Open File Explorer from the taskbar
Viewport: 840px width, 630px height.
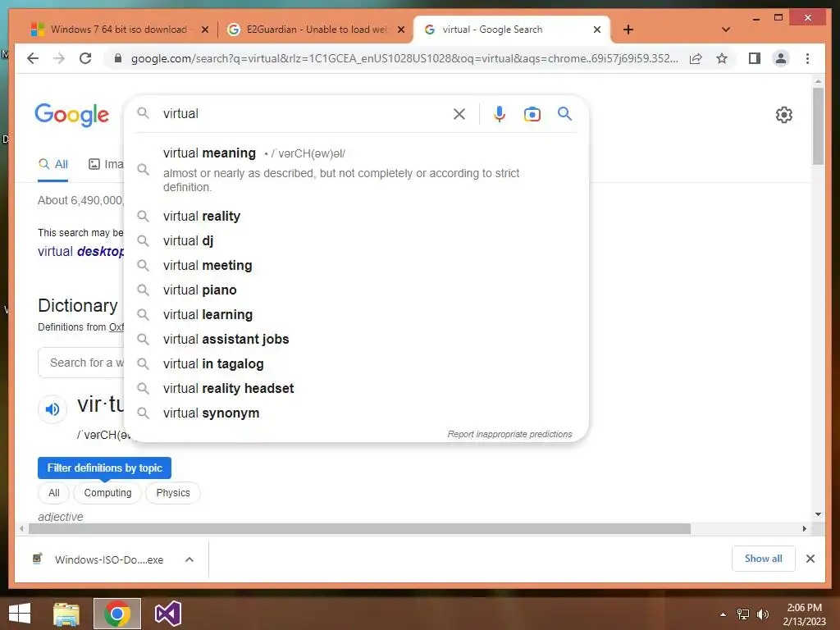[66, 614]
